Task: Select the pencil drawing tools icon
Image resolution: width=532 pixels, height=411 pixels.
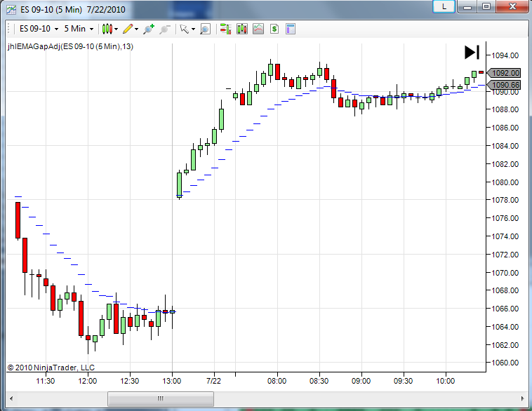Action: tap(128, 29)
